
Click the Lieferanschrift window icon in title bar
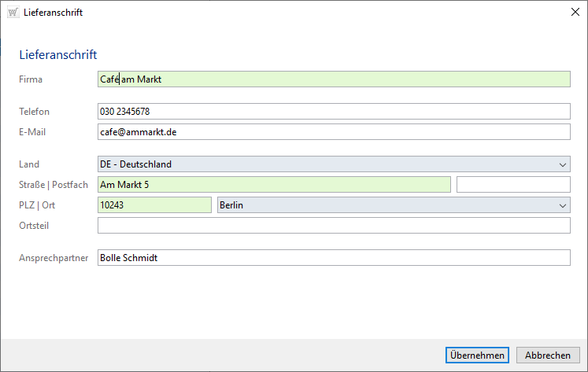12,13
